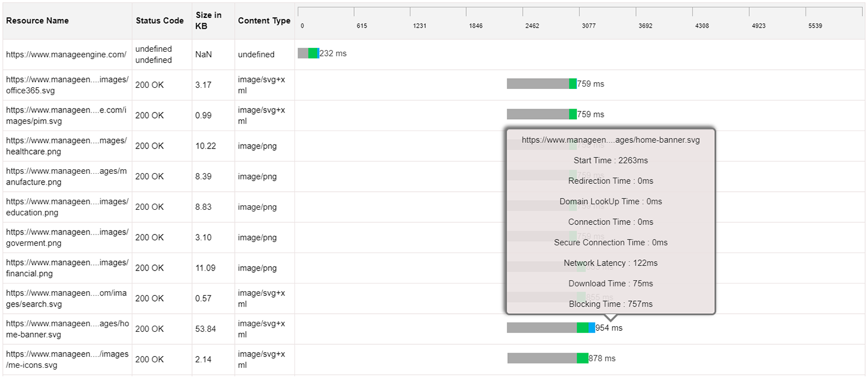
Task: Click the 878 ms me-icons.svg timing bar
Action: pyautogui.click(x=547, y=358)
